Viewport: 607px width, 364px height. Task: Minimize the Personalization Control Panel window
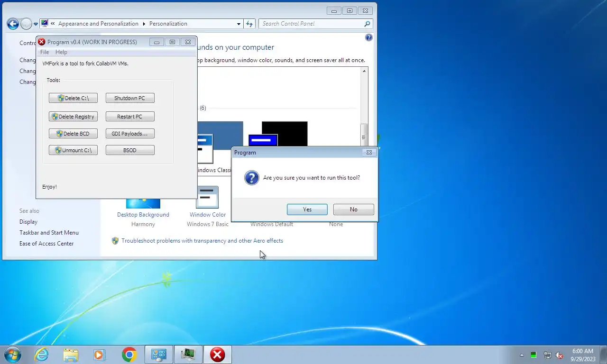pos(334,11)
